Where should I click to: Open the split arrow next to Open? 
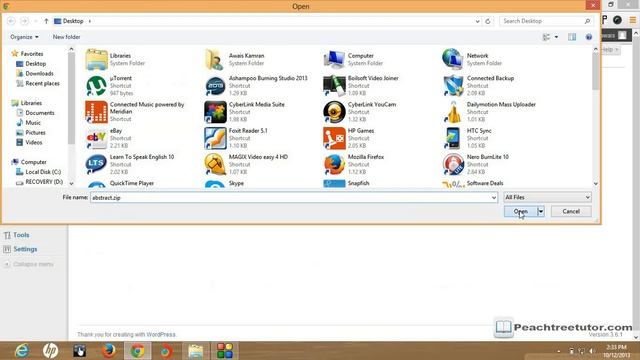click(541, 211)
